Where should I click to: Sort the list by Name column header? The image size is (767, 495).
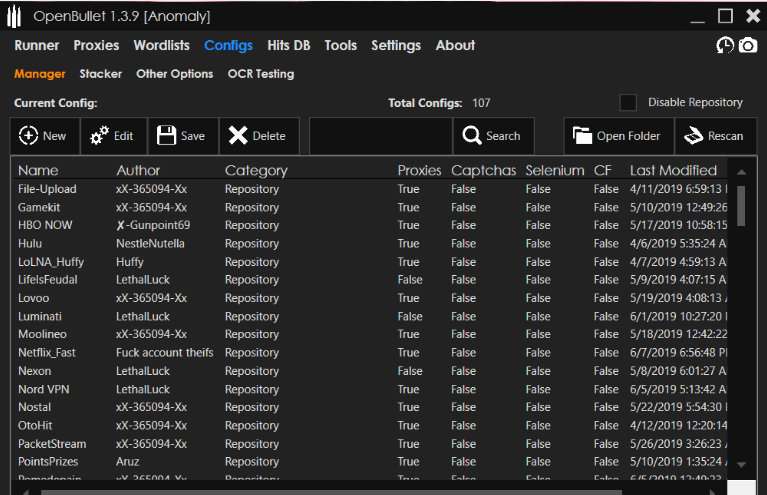point(38,170)
